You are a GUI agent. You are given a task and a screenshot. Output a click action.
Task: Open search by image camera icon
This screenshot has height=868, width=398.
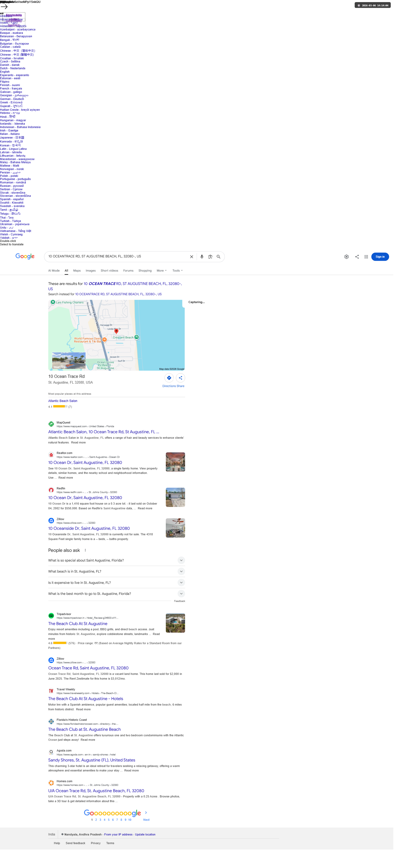pyautogui.click(x=210, y=257)
